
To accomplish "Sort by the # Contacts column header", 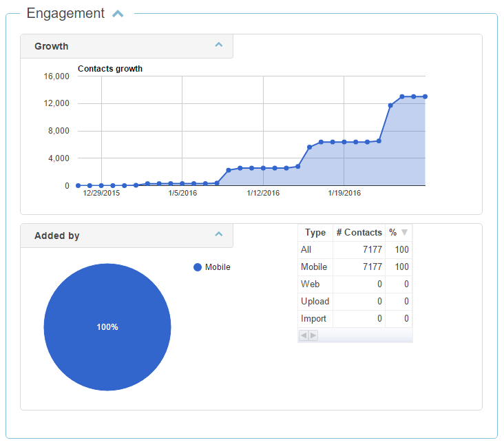I will click(x=359, y=233).
